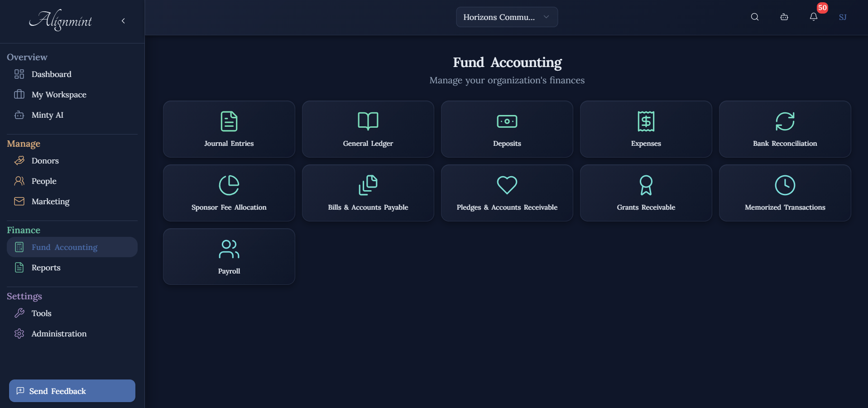Screen dimensions: 868x408
Task: Open the Grants Receivable module
Action: 646,193
